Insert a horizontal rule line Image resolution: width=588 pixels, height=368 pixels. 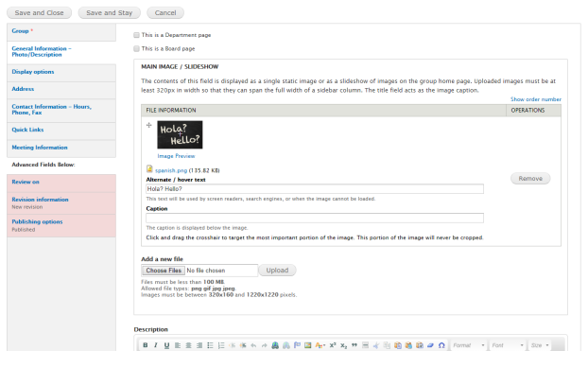(365, 345)
